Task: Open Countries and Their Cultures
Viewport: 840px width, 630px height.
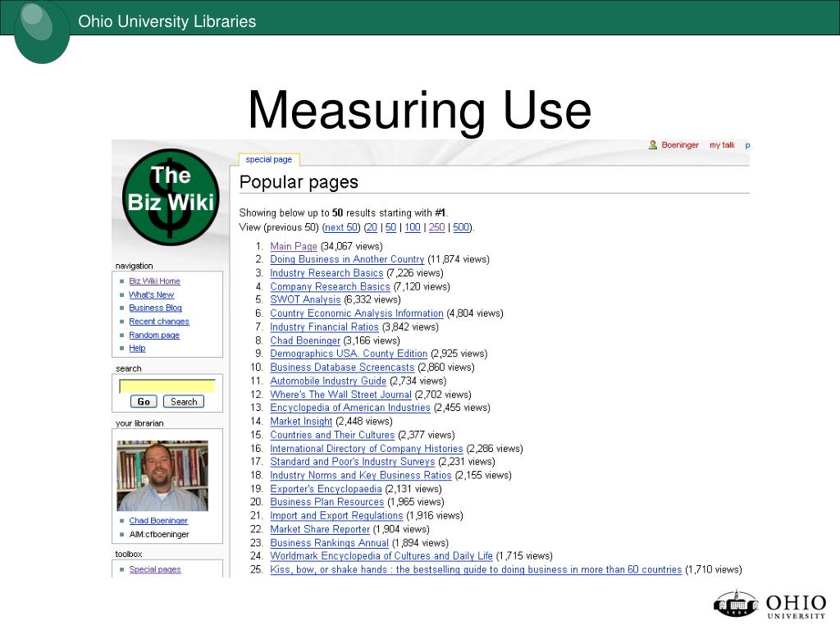Action: click(x=332, y=435)
